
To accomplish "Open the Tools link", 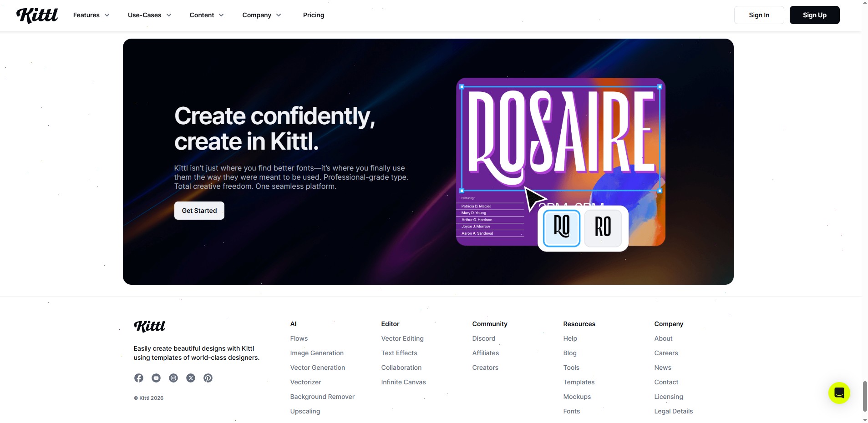I will click(x=571, y=368).
